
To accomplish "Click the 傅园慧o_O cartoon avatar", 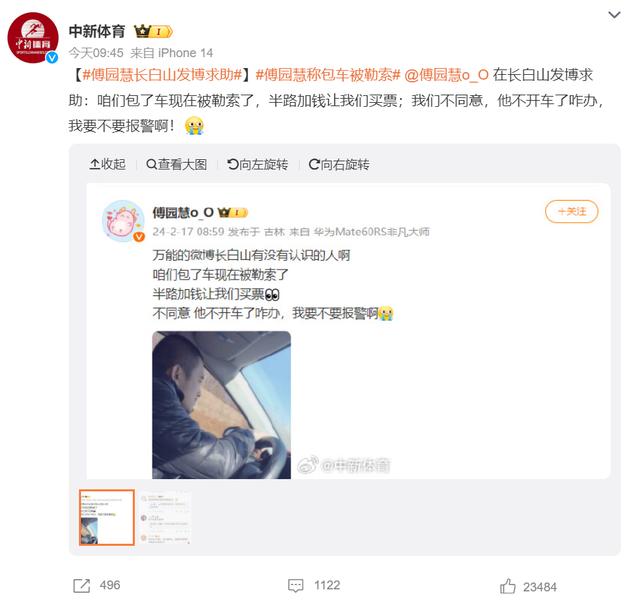I will click(123, 221).
